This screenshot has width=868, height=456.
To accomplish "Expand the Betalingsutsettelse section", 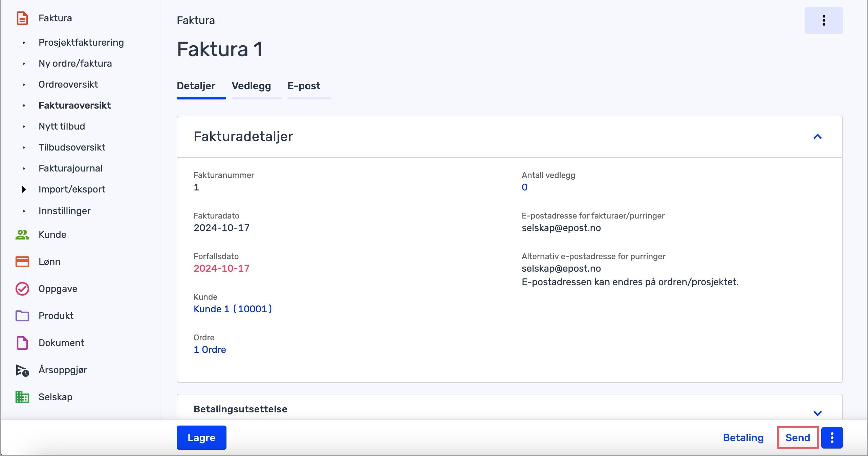I will [x=818, y=413].
